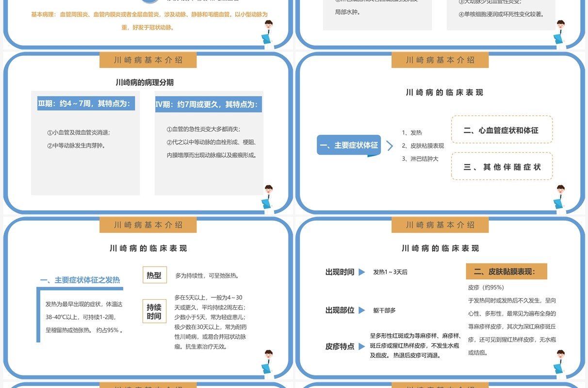Click the text 躯干部多
The image size is (588, 388).
tap(384, 310)
